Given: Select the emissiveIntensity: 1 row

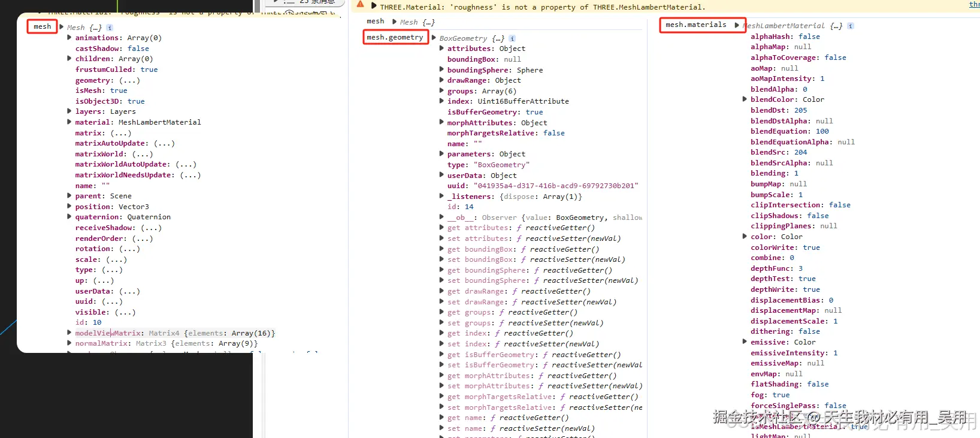Looking at the screenshot, I should [x=794, y=353].
